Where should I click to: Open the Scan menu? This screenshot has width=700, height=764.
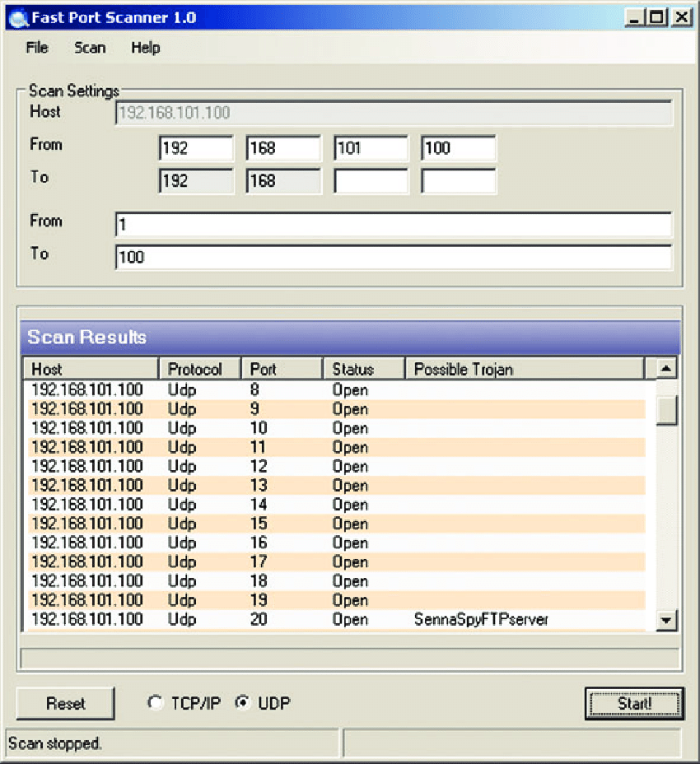pos(90,48)
